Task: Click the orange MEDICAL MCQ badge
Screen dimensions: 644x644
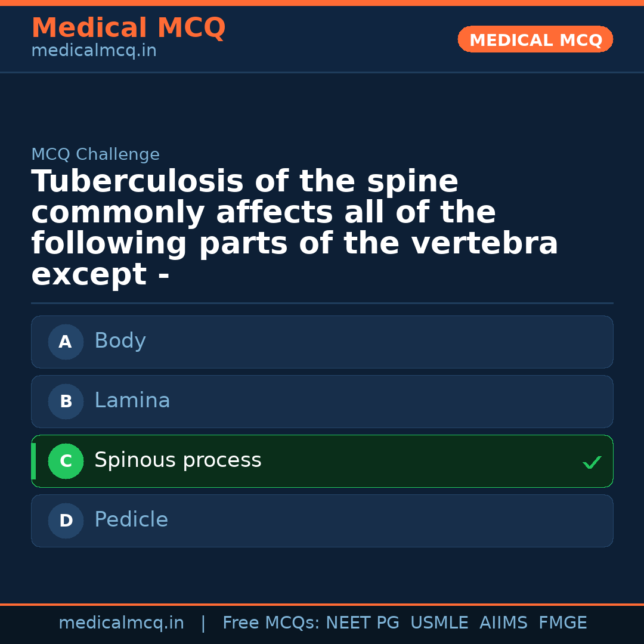Action: coord(535,40)
